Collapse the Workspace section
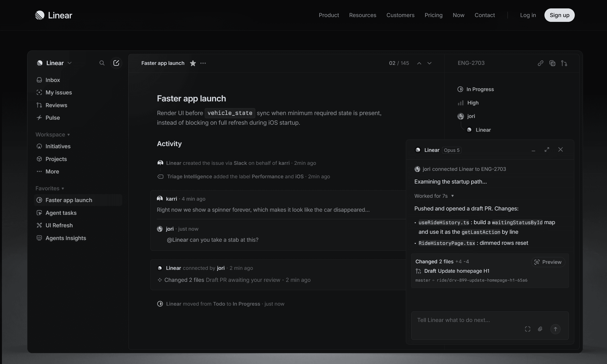 tap(53, 135)
